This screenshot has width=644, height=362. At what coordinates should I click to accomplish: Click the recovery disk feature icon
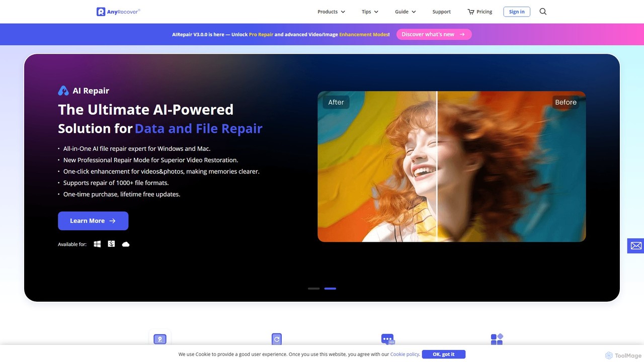click(x=160, y=339)
